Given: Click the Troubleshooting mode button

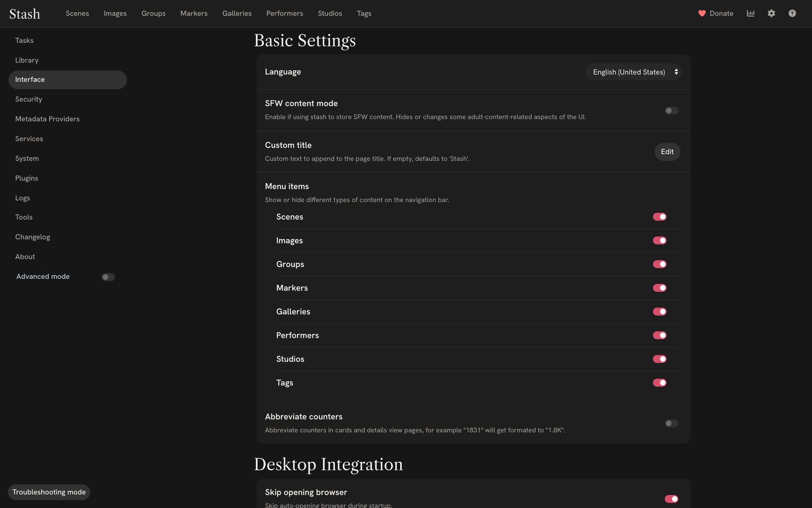Looking at the screenshot, I should (x=49, y=492).
